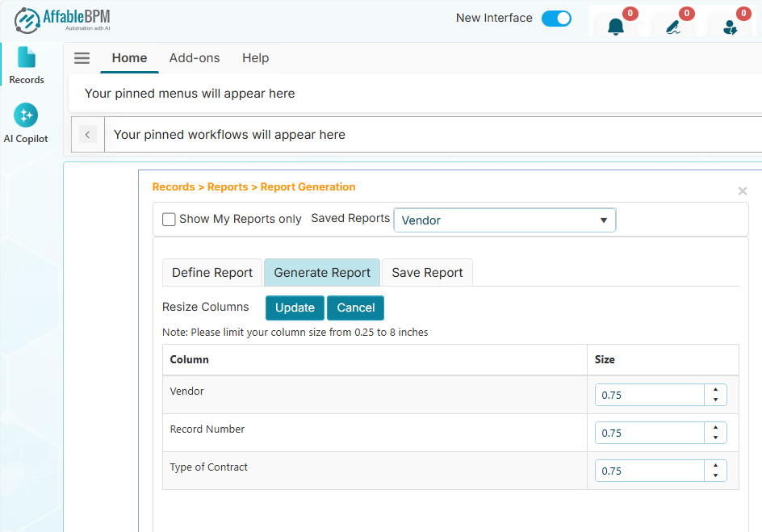Switch to the Define Report tab
762x532 pixels.
click(x=212, y=273)
